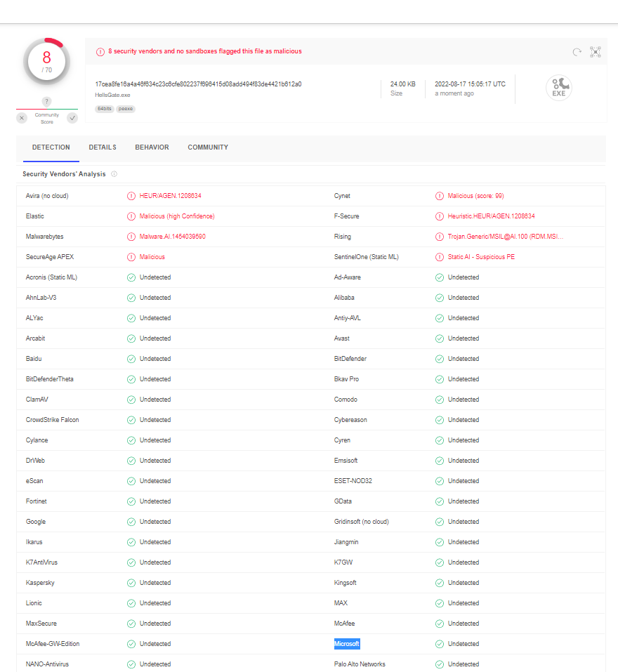
Task: Click the Undetected result for Fortinet
Action: 155,501
